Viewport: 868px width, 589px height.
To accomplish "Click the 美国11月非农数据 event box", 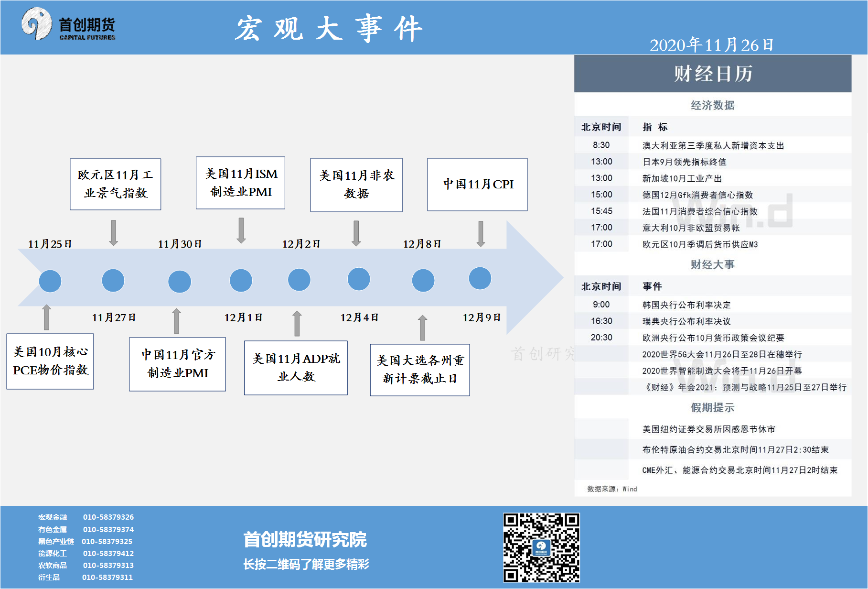I will tap(356, 185).
